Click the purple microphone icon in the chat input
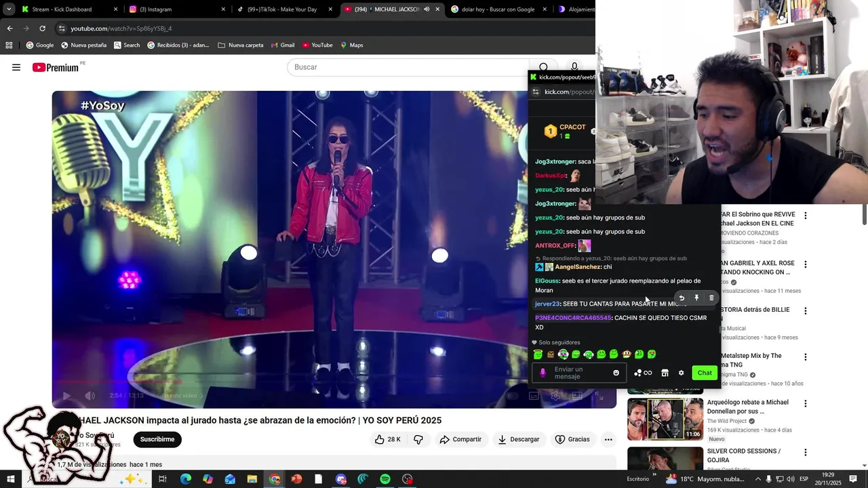The width and height of the screenshot is (868, 488). click(542, 373)
